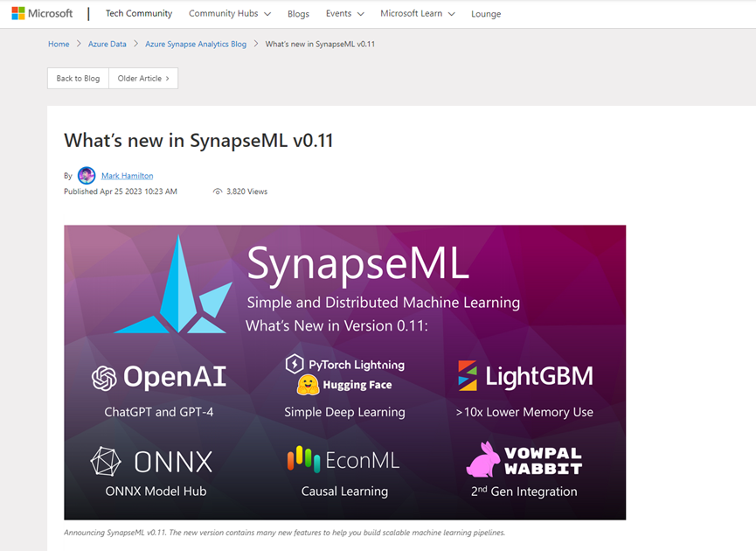Click the PyTorch Lightning bolt icon

click(295, 365)
